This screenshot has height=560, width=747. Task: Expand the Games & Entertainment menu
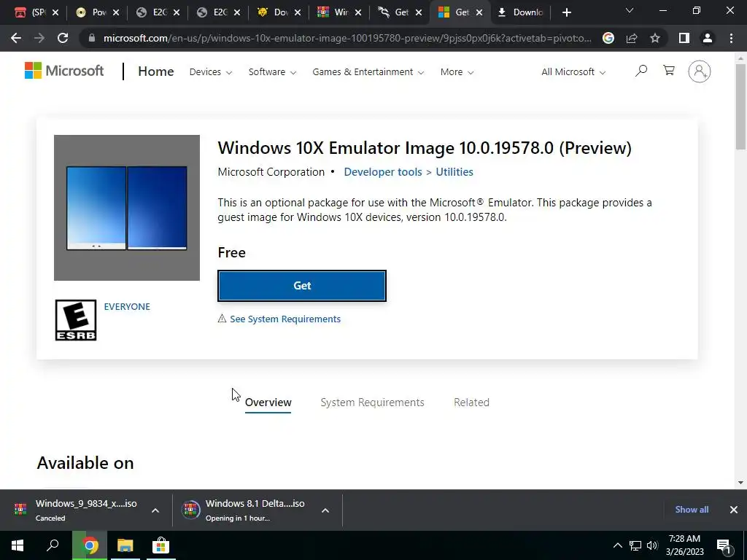[x=368, y=72]
